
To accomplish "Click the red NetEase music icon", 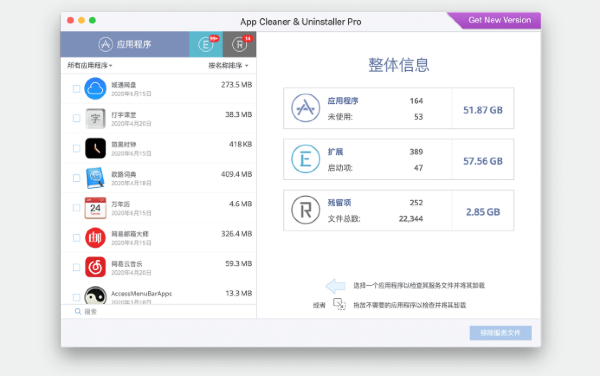I will (95, 267).
